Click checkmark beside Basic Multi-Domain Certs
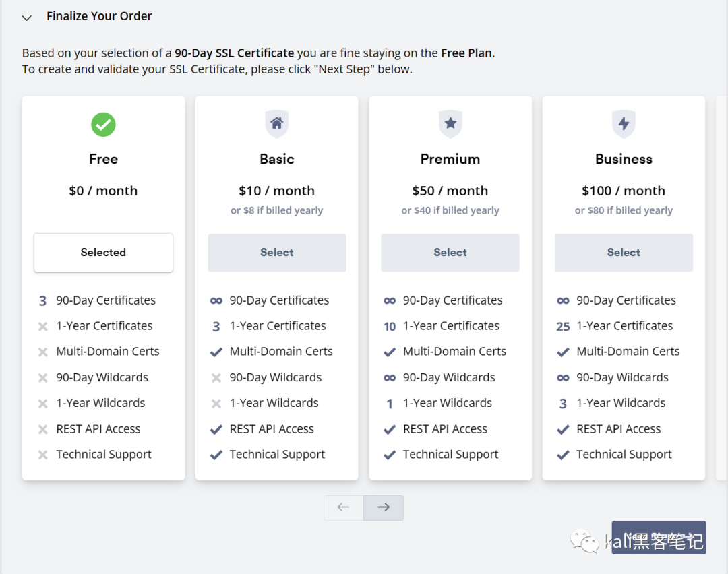This screenshot has height=574, width=728. 216,352
